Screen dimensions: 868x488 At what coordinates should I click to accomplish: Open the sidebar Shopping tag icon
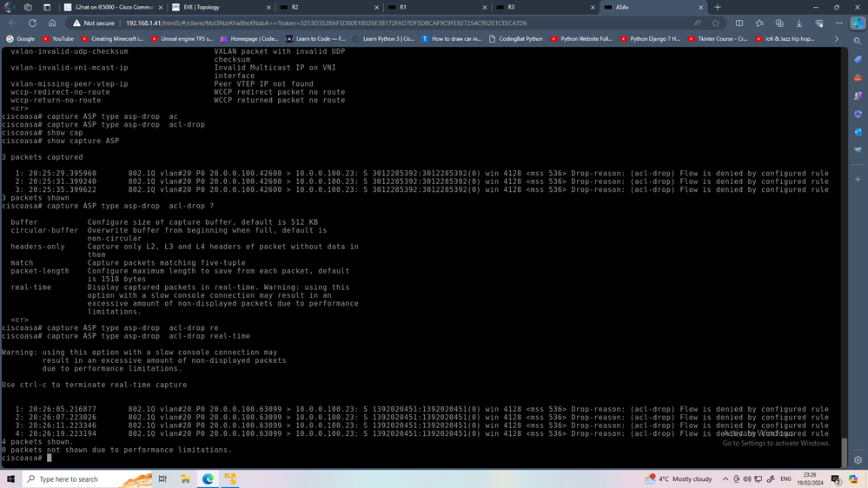click(858, 59)
